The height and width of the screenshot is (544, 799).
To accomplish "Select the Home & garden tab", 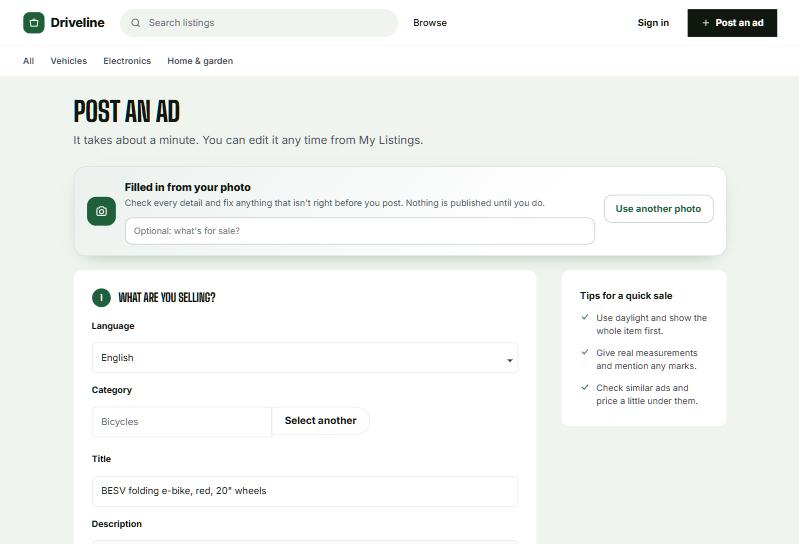I will coord(200,61).
